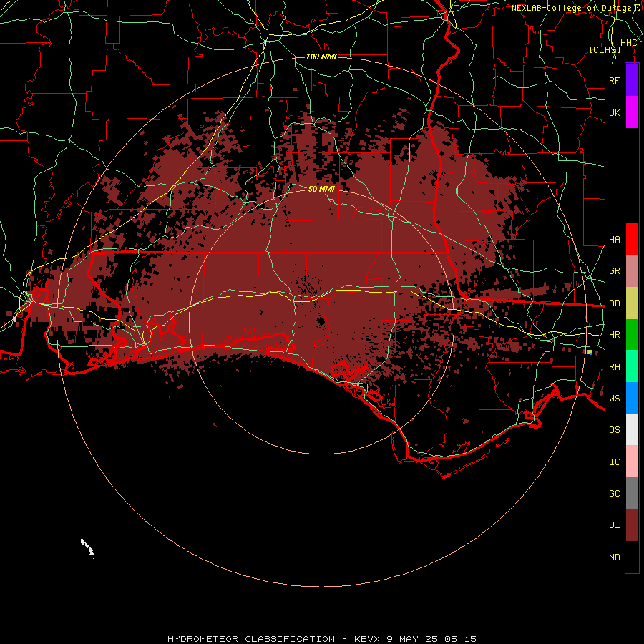Image resolution: width=644 pixels, height=644 pixels.
Task: Click the UK legend label
Action: click(x=615, y=112)
